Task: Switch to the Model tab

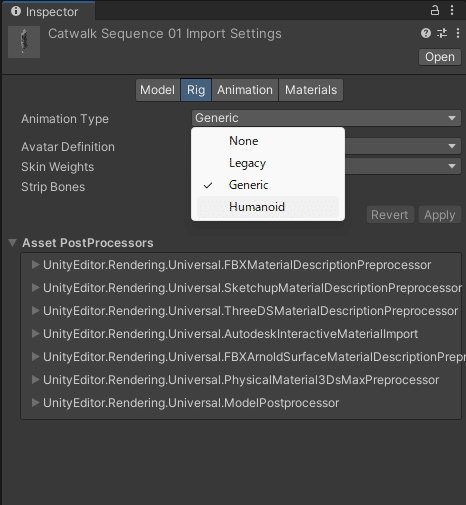Action: (158, 90)
